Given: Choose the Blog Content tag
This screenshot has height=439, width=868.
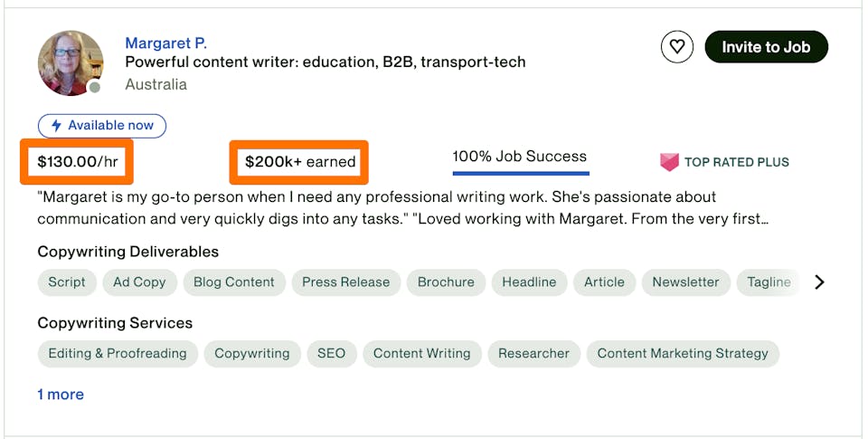Looking at the screenshot, I should pyautogui.click(x=234, y=282).
